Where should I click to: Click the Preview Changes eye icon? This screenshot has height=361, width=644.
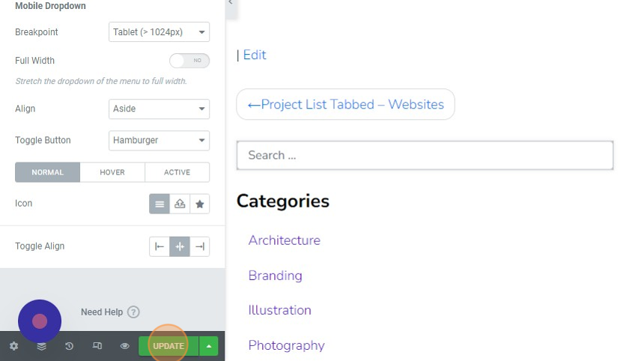point(124,346)
